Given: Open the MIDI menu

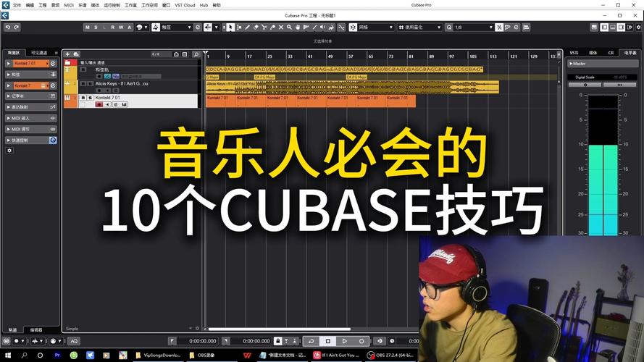Looking at the screenshot, I should [69, 5].
